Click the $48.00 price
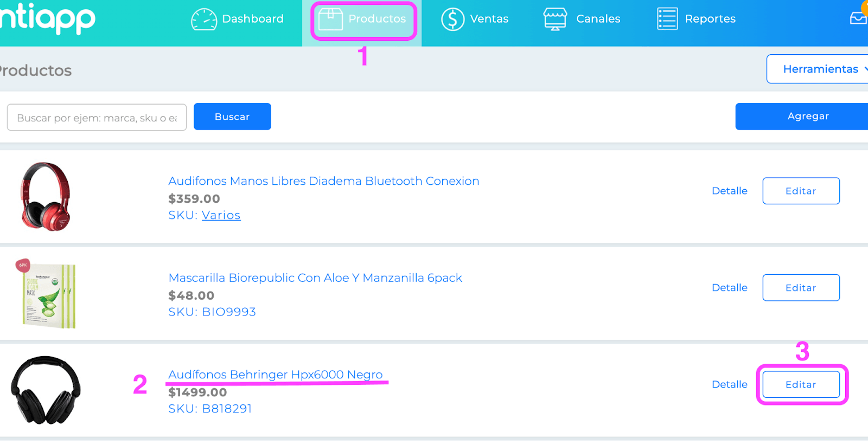The image size is (868, 445). [192, 295]
